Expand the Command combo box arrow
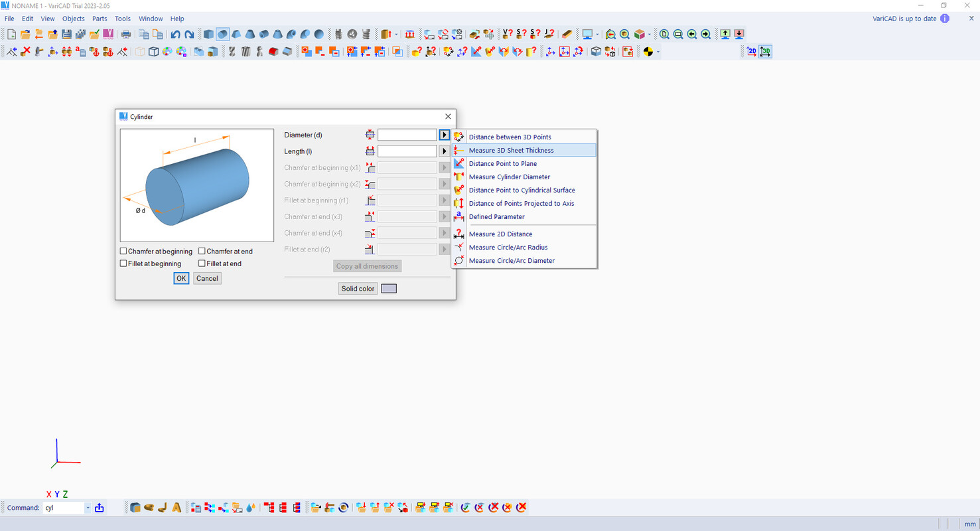 point(88,508)
